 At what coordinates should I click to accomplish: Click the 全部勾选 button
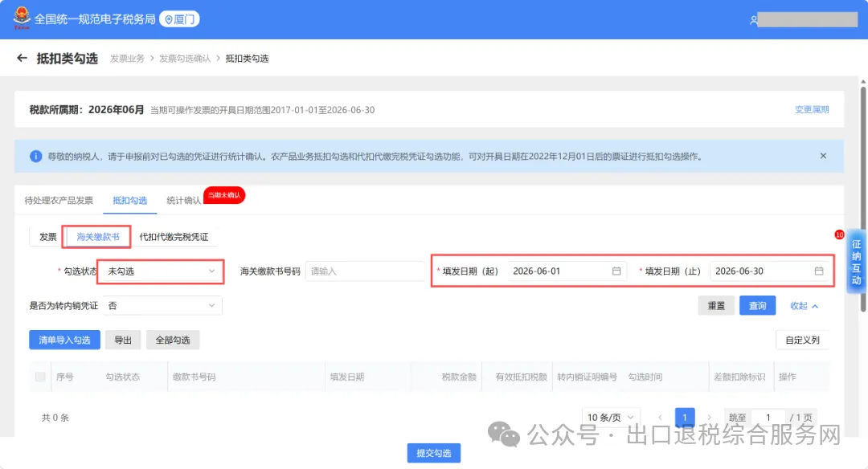[x=173, y=341]
